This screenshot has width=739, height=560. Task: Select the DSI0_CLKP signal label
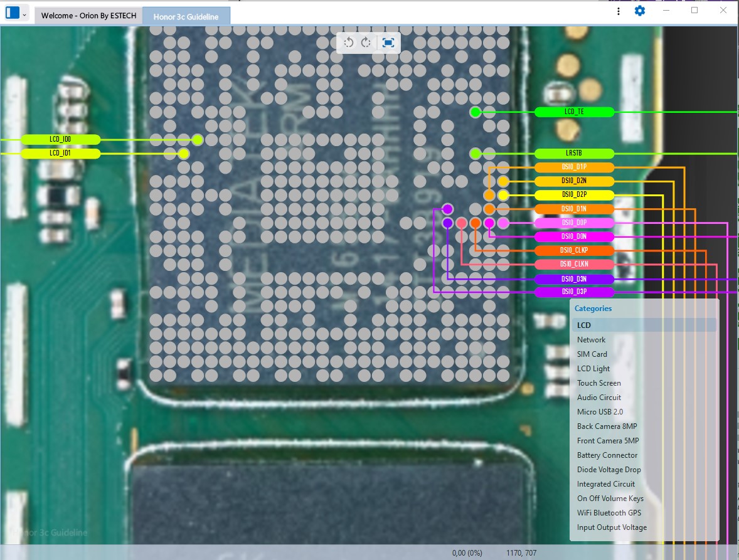(x=574, y=250)
